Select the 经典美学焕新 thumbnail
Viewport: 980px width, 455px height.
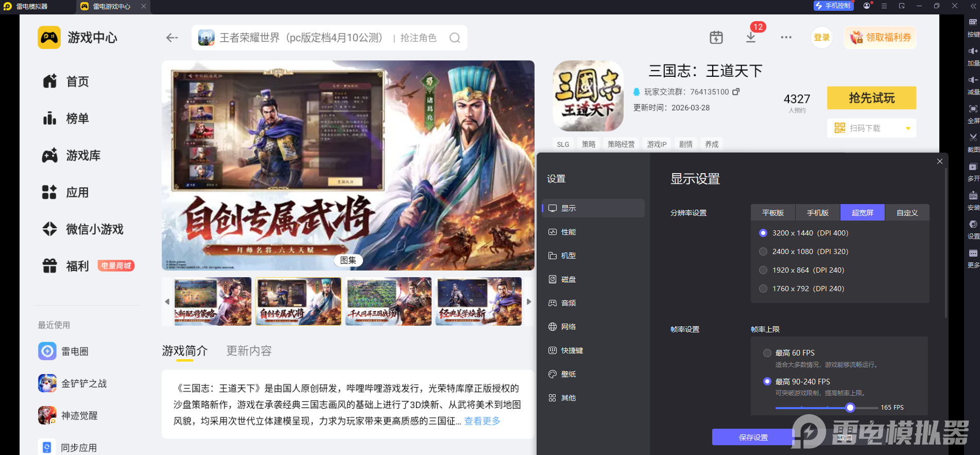[x=478, y=301]
